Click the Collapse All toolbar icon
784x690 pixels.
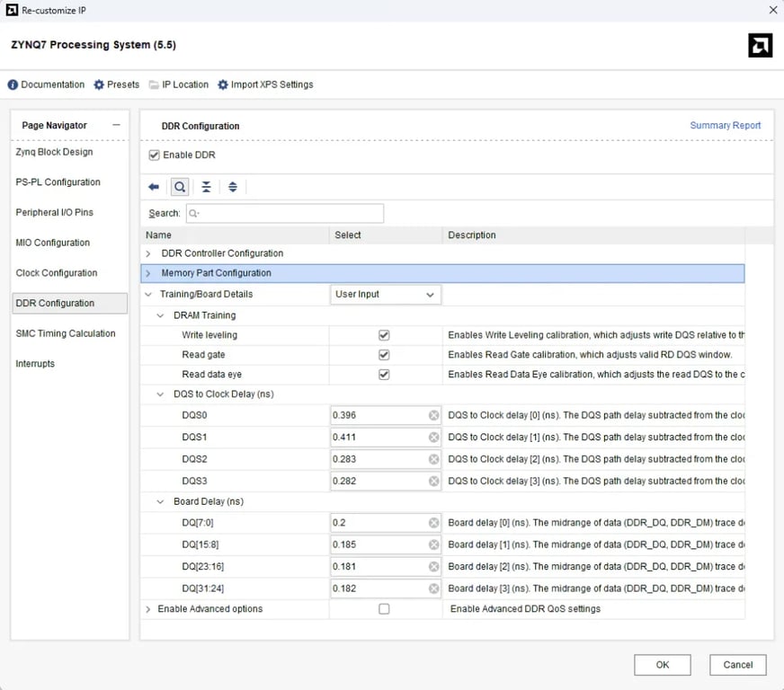pyautogui.click(x=207, y=187)
